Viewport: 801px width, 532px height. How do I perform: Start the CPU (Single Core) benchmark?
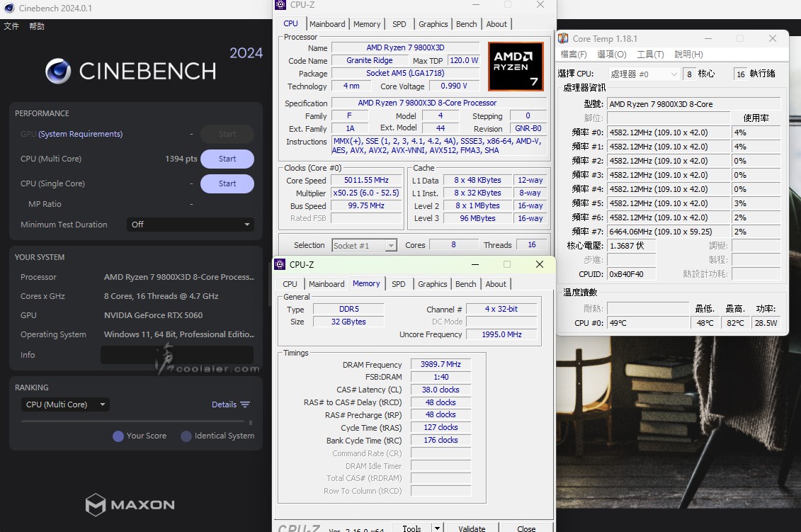(227, 183)
